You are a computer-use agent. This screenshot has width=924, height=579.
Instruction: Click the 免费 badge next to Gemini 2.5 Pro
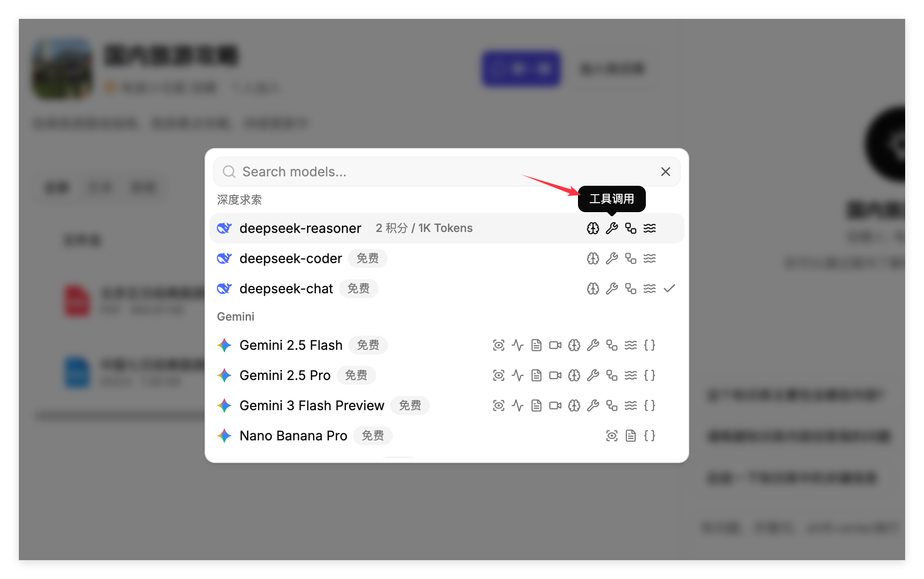pos(356,375)
